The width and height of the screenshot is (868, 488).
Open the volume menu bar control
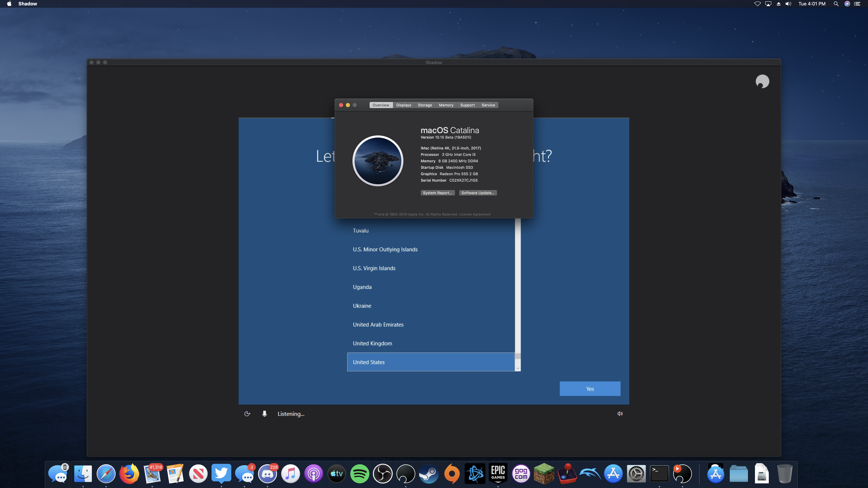(788, 4)
